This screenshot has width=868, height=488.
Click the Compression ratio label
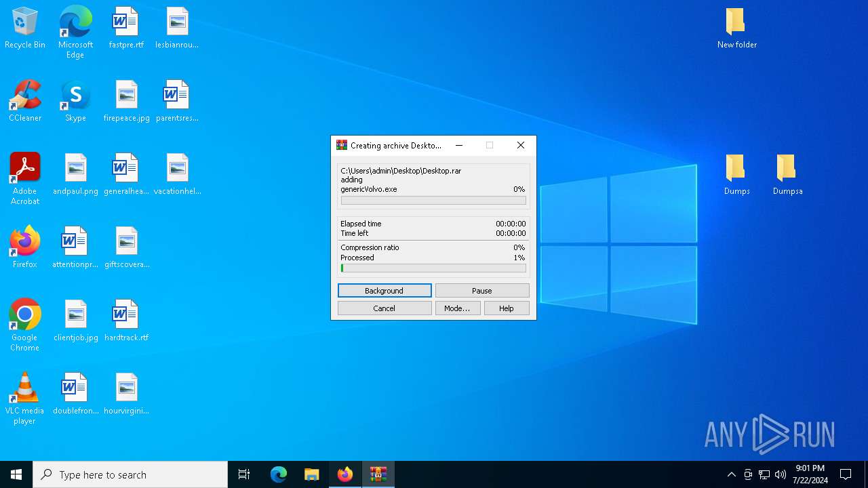tap(370, 247)
